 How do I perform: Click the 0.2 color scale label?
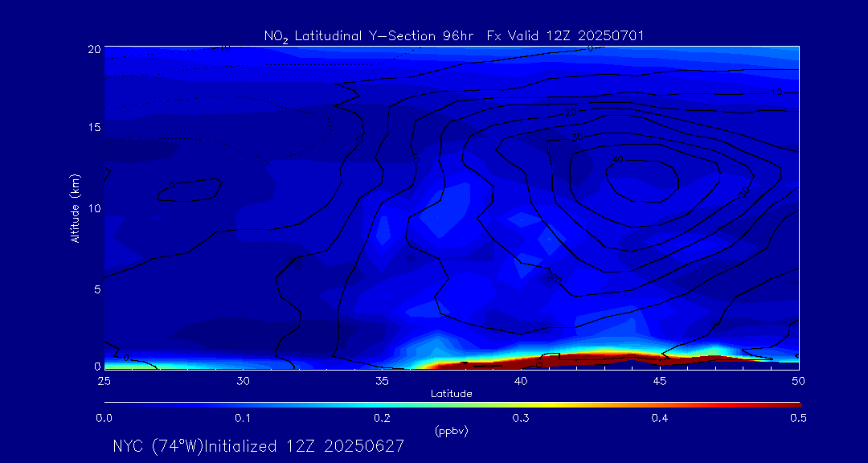point(382,419)
